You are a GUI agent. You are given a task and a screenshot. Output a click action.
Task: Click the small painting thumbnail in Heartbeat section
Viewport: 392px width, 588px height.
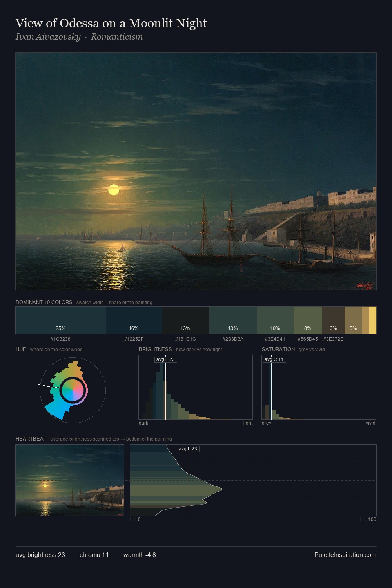(70, 480)
